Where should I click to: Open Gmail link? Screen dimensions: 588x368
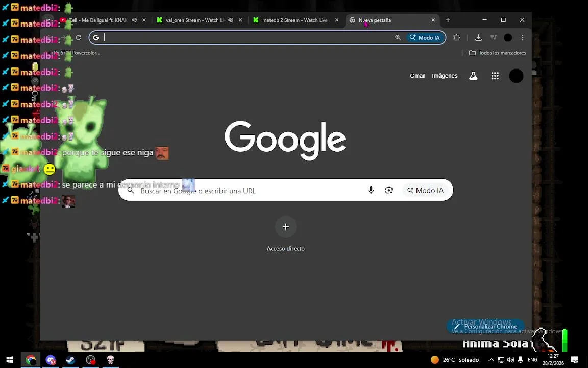pos(418,76)
